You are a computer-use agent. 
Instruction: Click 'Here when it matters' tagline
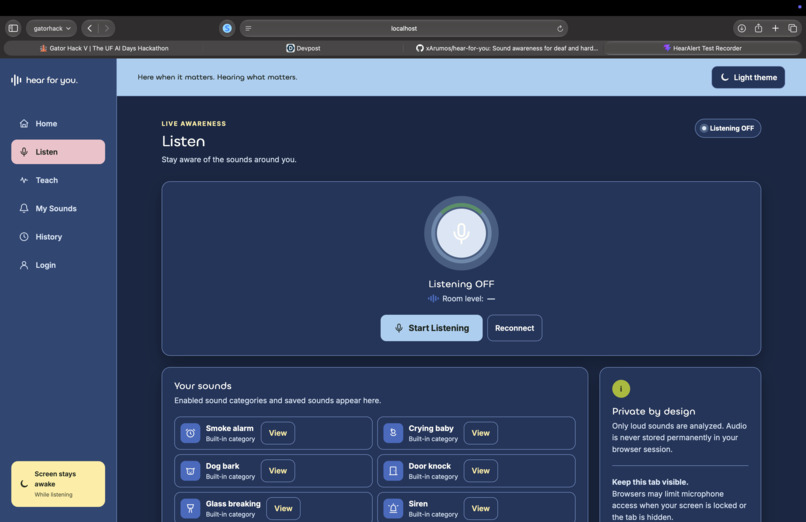217,77
